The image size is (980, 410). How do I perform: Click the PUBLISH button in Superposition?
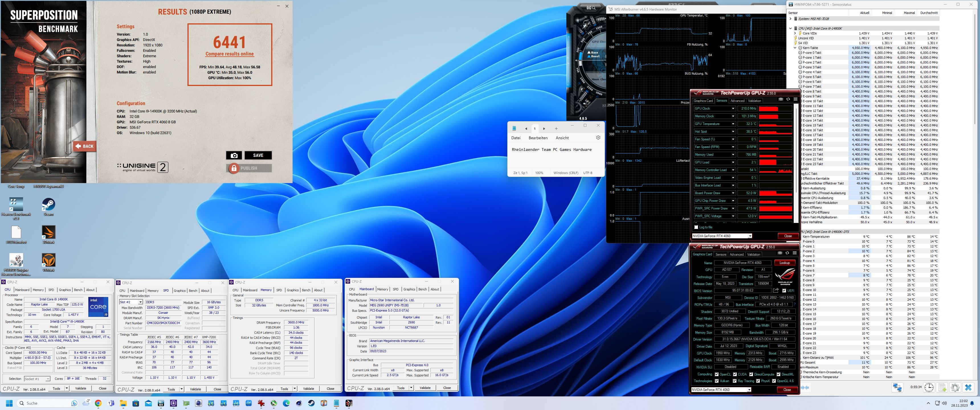click(x=249, y=168)
